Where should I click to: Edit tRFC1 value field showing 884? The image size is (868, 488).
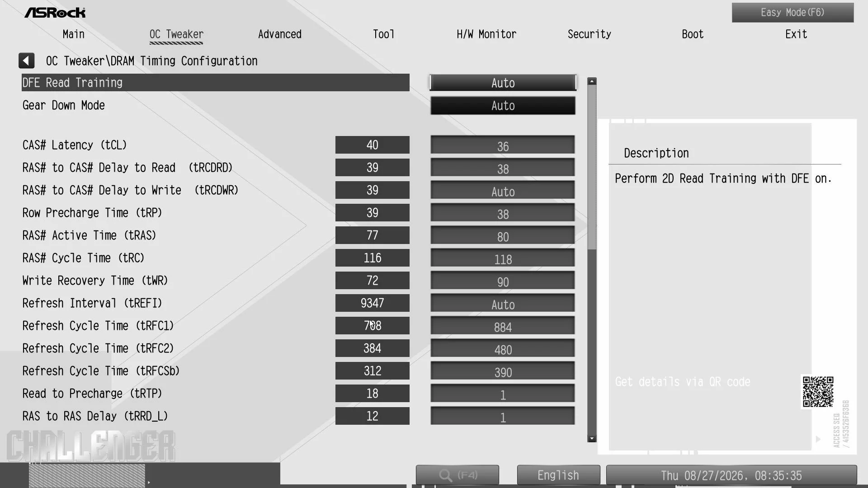(503, 326)
